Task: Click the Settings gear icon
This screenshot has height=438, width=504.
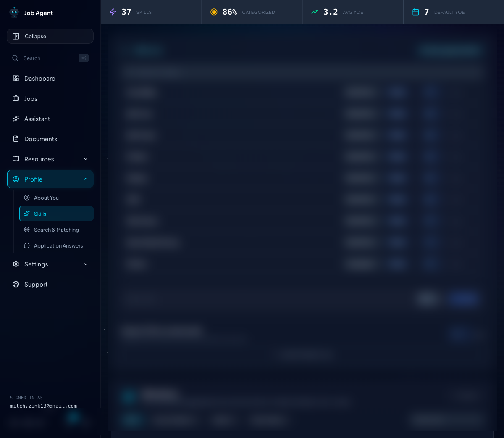Action: (x=16, y=264)
